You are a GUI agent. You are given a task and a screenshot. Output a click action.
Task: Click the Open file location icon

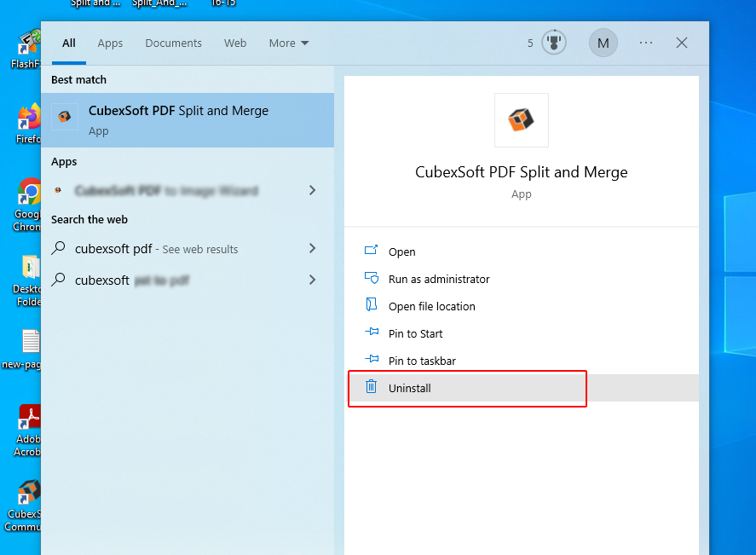[372, 304]
